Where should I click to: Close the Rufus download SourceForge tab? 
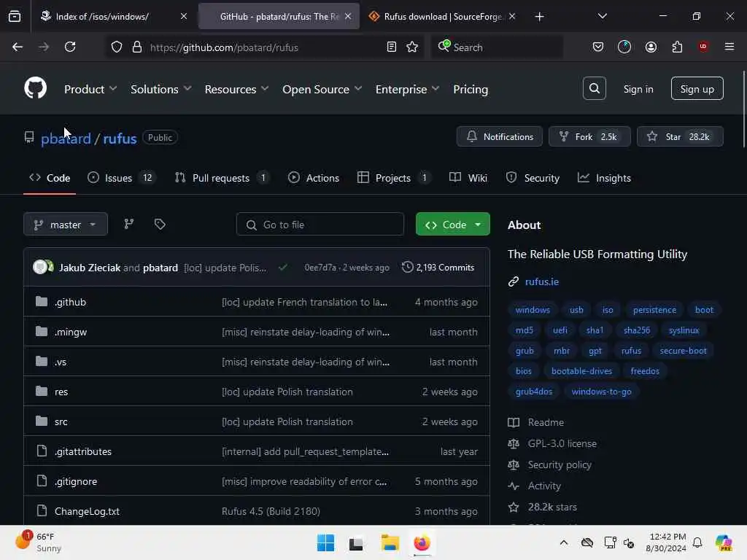[x=512, y=16]
